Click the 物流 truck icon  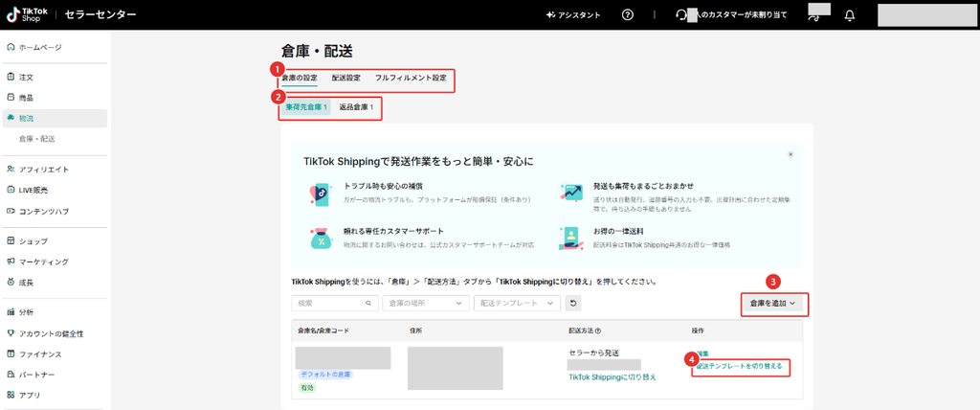[11, 118]
